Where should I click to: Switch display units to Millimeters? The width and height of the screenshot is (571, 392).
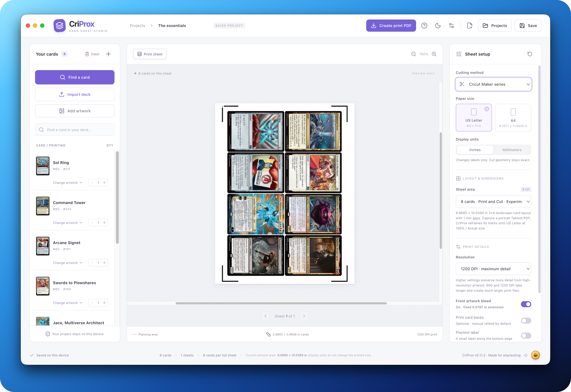point(512,150)
